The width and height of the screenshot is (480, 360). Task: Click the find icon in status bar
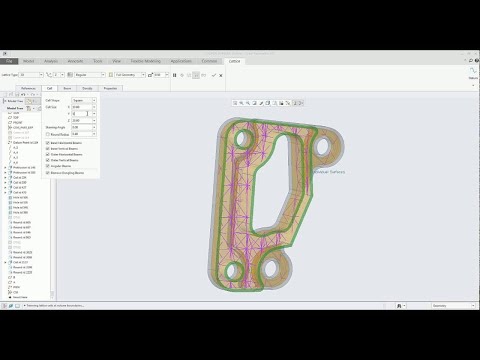(399, 306)
